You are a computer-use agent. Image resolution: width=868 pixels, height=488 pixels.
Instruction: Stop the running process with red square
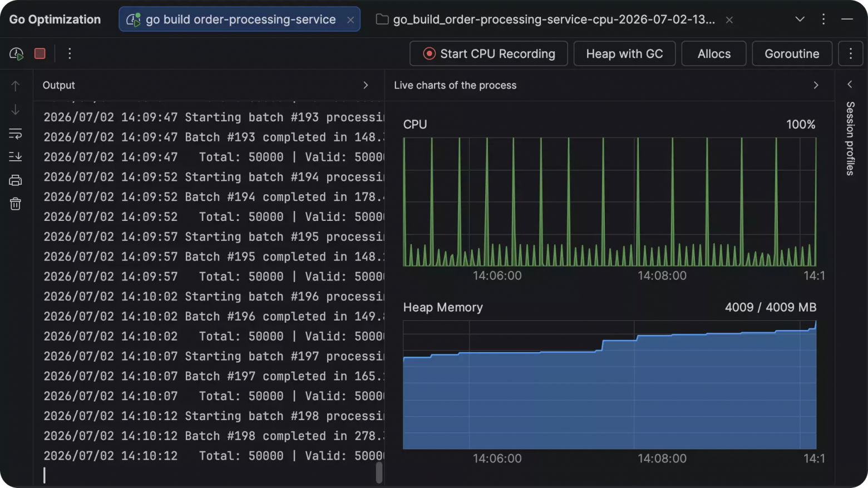click(x=40, y=53)
